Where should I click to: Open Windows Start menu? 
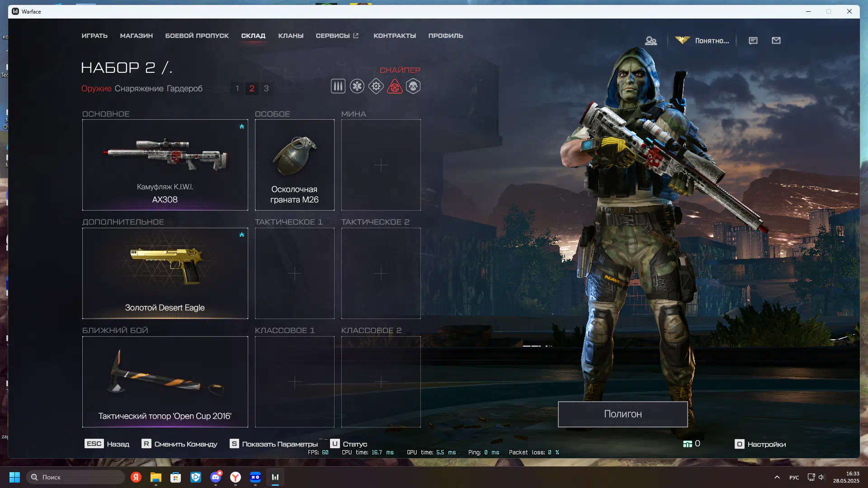pyautogui.click(x=14, y=477)
